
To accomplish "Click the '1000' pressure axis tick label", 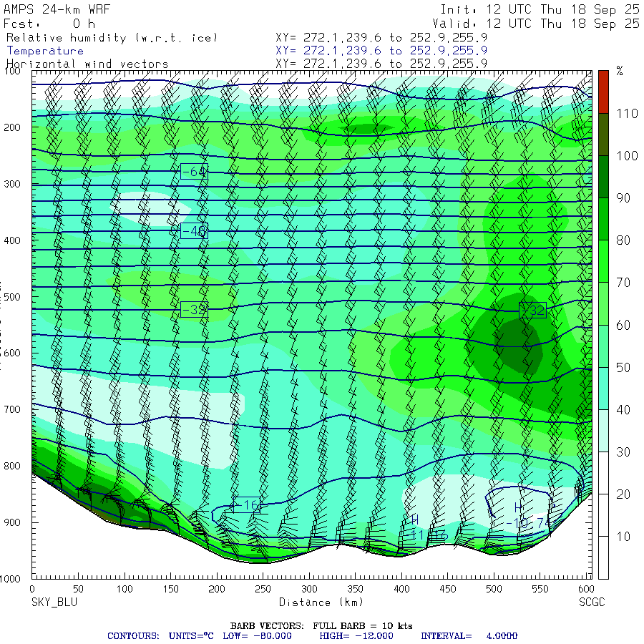I will click(10, 579).
